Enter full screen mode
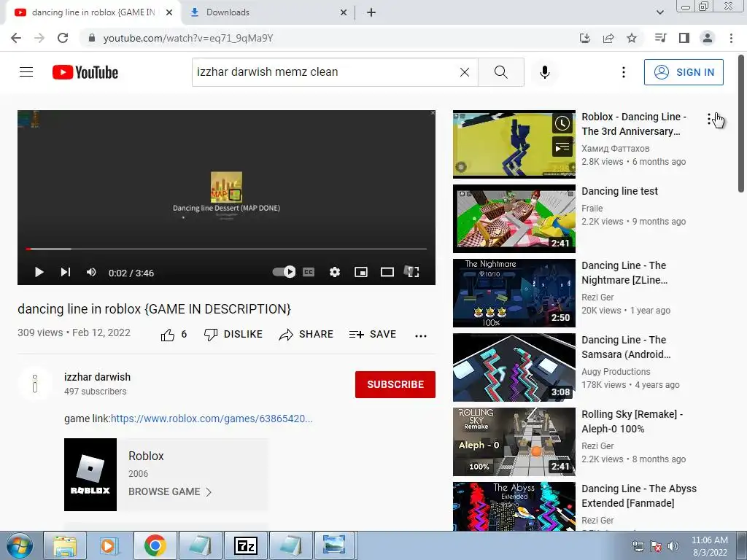Screen dimensions: 747x560 pos(412,272)
